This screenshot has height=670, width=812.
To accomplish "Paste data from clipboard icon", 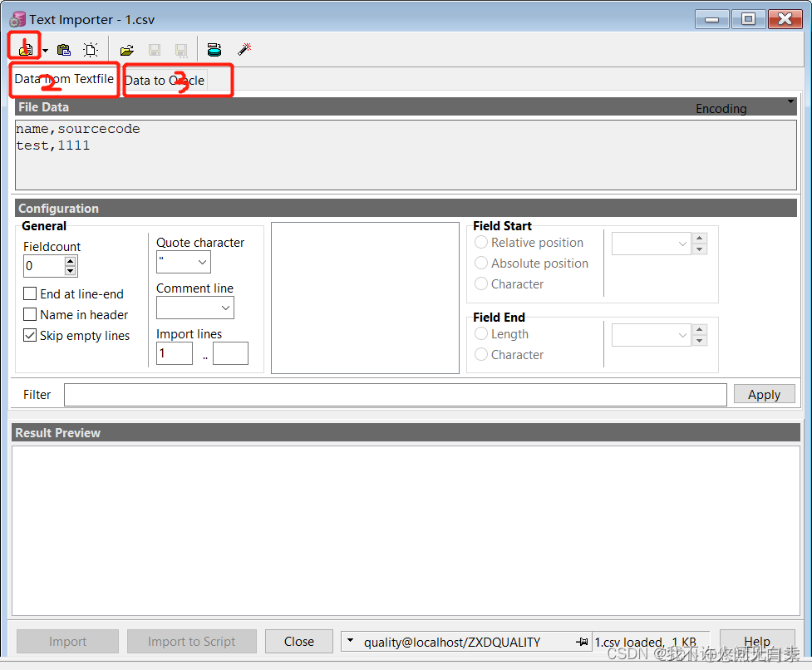I will pos(64,50).
